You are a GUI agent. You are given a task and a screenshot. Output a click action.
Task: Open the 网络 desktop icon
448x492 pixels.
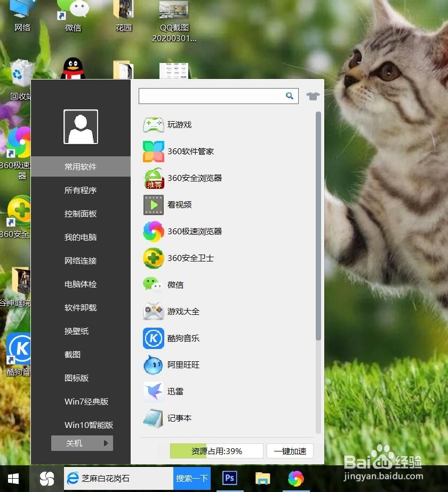(x=22, y=16)
